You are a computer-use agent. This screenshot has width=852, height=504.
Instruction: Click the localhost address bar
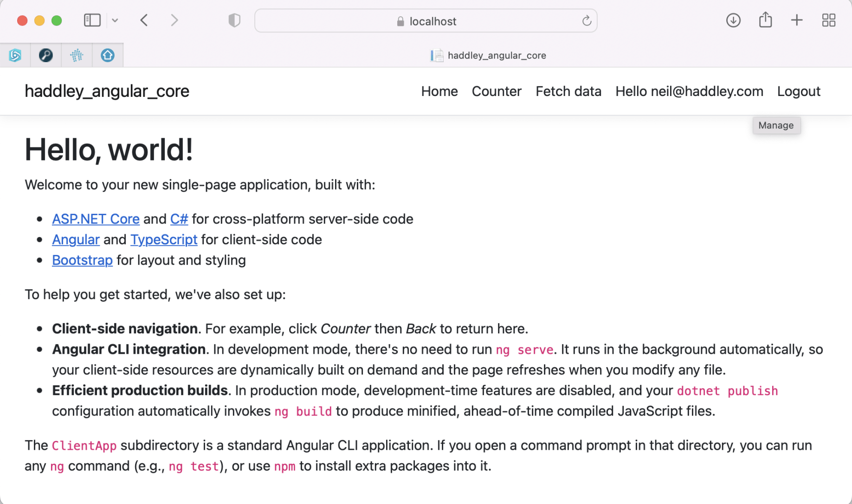[x=426, y=21]
